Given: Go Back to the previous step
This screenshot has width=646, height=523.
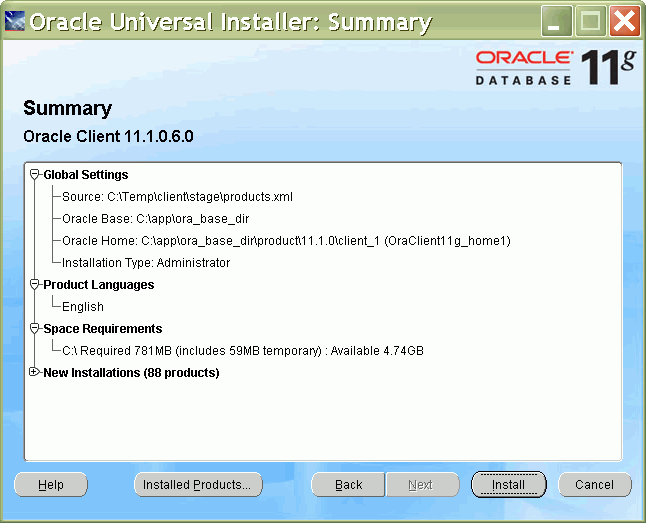Looking at the screenshot, I should [348, 485].
